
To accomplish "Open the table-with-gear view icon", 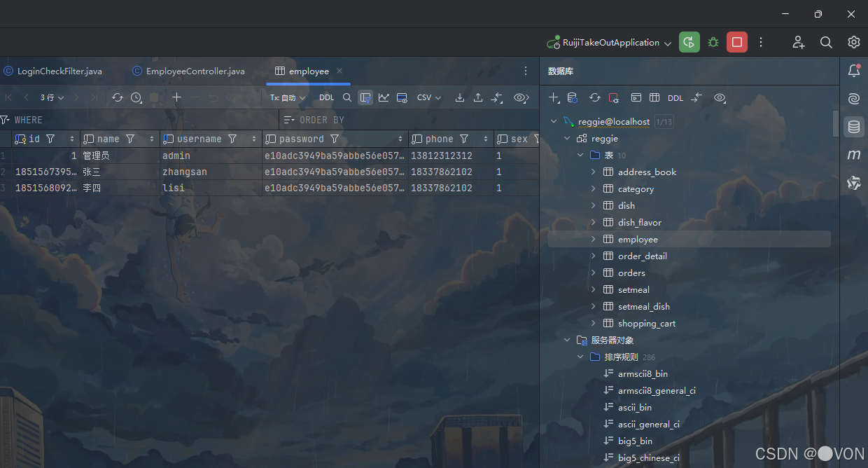I will pos(402,98).
